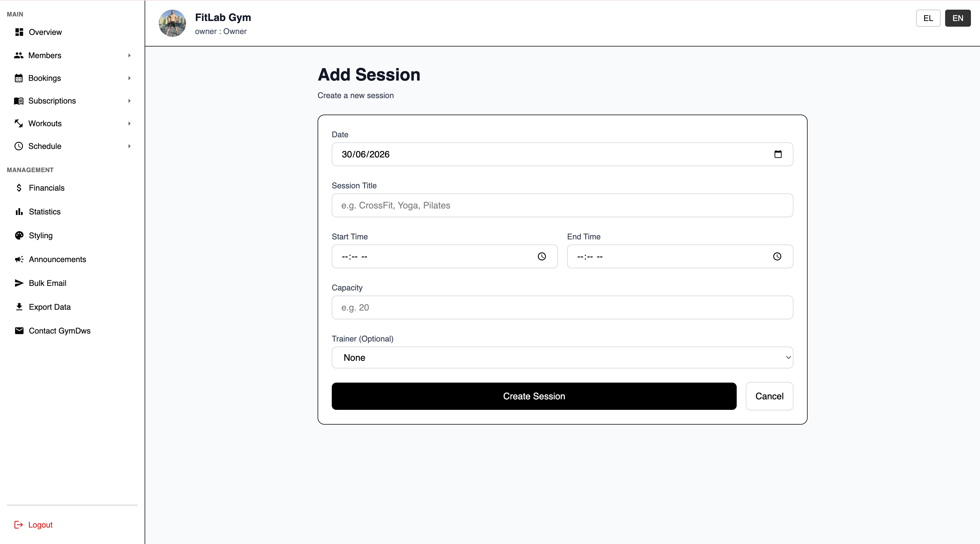This screenshot has width=980, height=544.
Task: Focus the Capacity input field
Action: point(562,307)
